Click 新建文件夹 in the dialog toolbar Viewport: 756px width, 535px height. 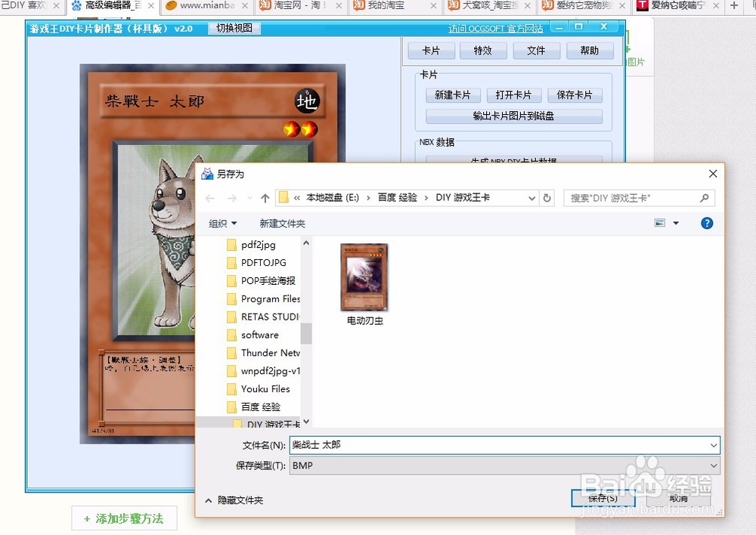coord(283,223)
